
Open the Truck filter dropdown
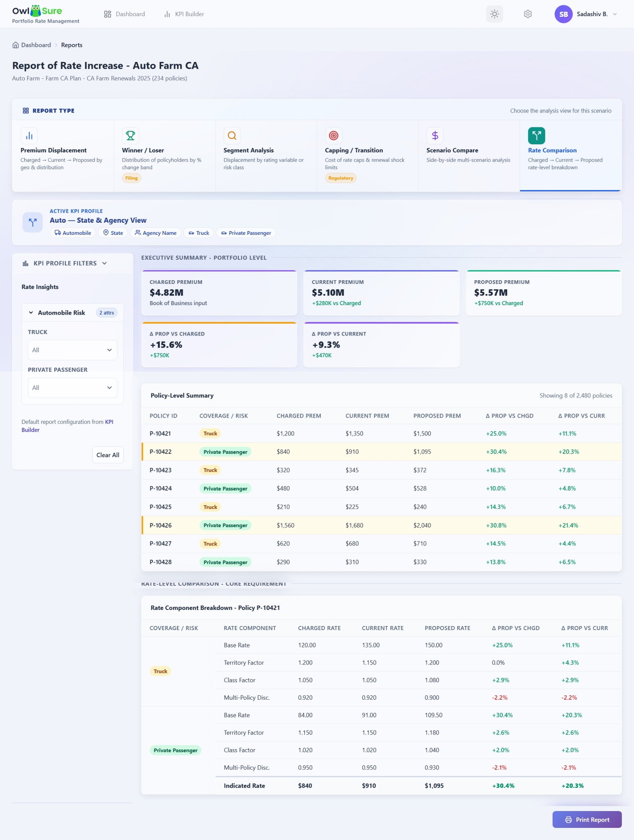[x=73, y=350]
